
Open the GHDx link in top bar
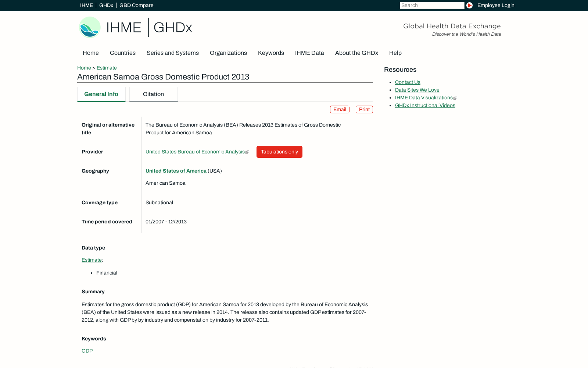106,5
